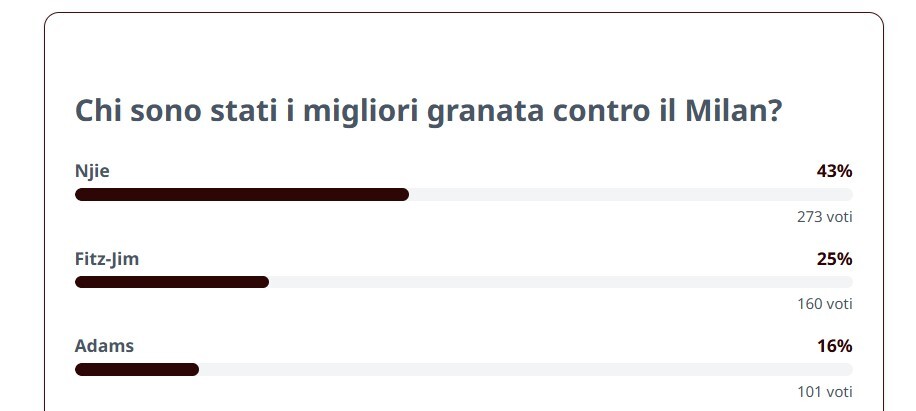Click the grey unfilled part of Njie's bar
Image resolution: width=916 pixels, height=411 pixels.
(x=631, y=194)
